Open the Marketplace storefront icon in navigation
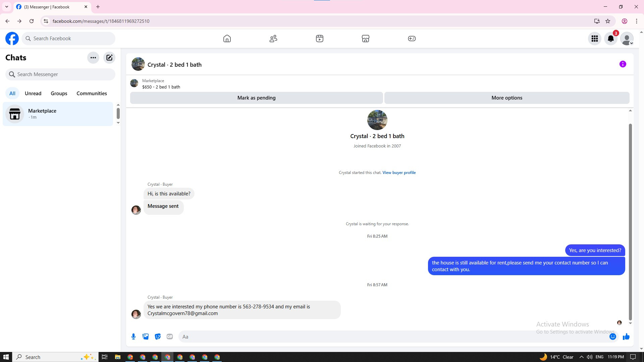 (366, 39)
